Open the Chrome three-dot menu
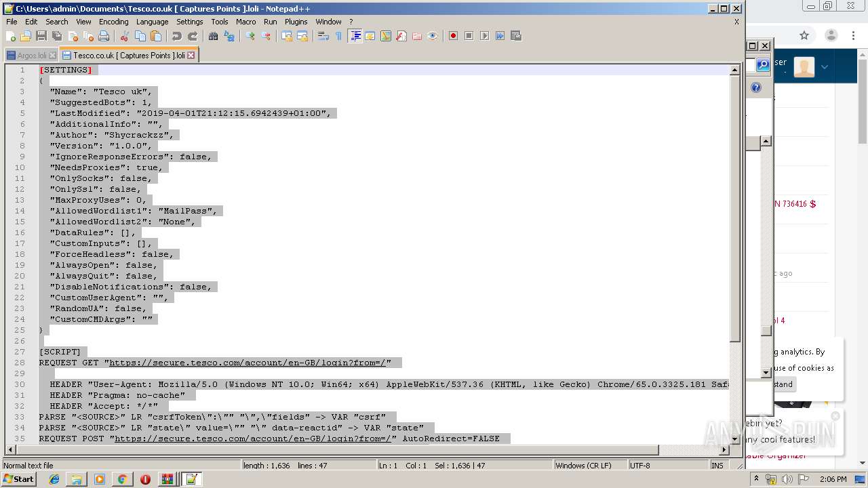Image resolution: width=868 pixels, height=488 pixels. tap(854, 35)
